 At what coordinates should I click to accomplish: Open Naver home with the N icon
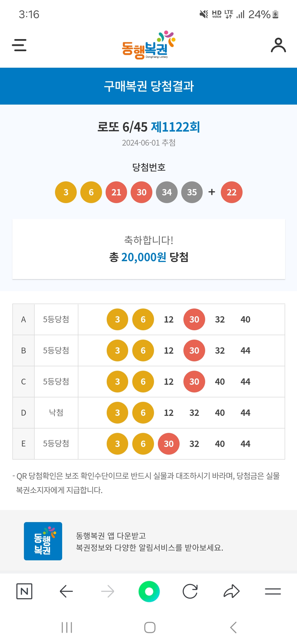click(24, 591)
